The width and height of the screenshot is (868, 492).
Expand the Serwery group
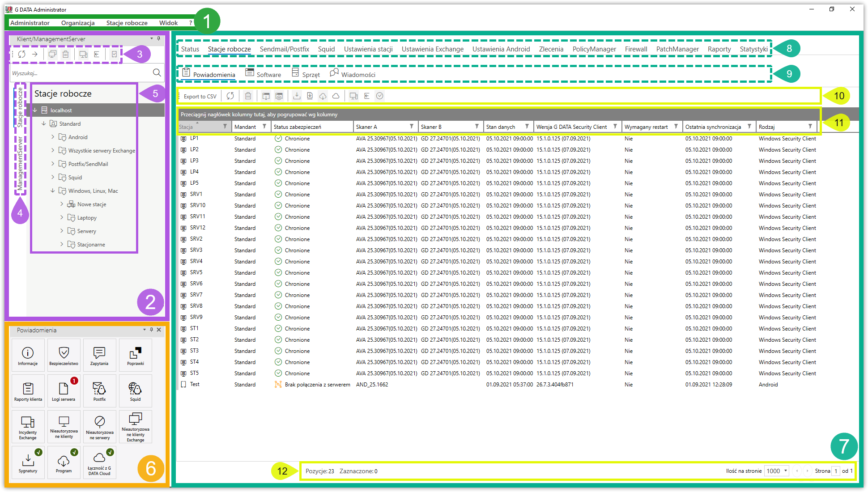tap(62, 231)
